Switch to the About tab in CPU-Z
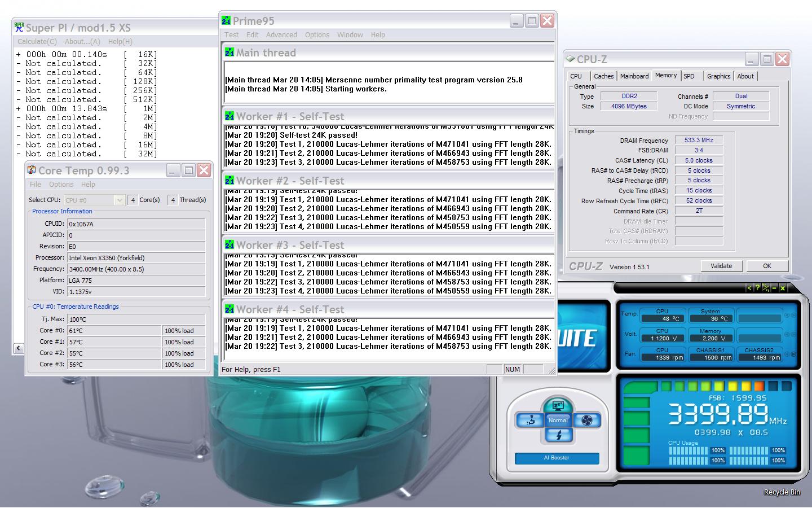Viewport: 812px width, 508px height. [x=745, y=76]
